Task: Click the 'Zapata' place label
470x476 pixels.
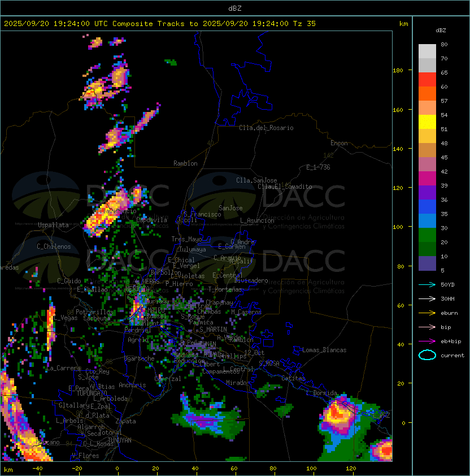Action: (x=125, y=421)
